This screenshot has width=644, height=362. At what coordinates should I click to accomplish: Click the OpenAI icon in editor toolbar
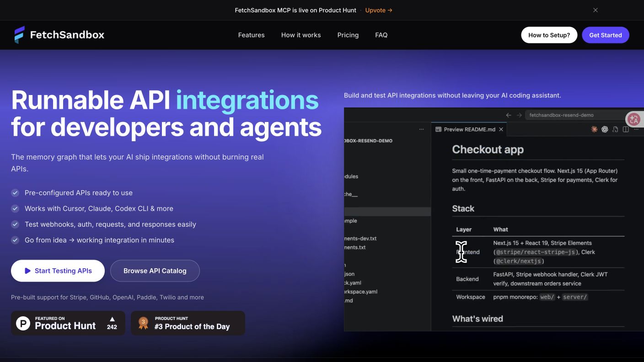click(605, 129)
